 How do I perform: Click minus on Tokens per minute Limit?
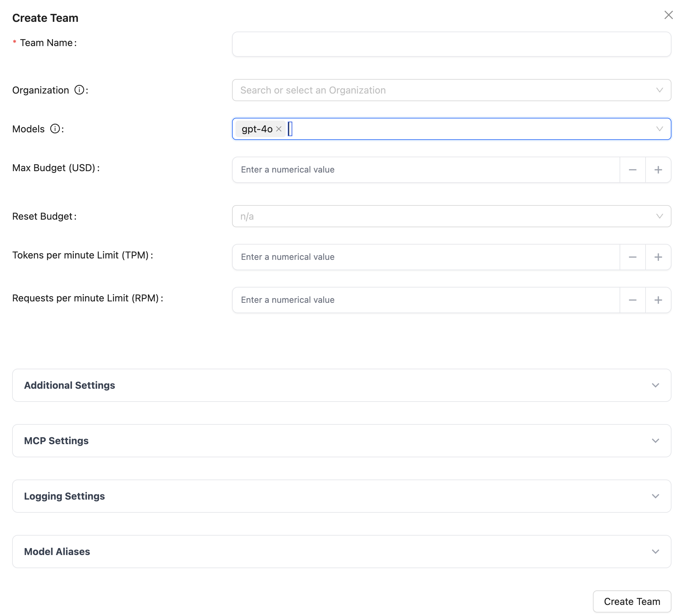(x=632, y=257)
